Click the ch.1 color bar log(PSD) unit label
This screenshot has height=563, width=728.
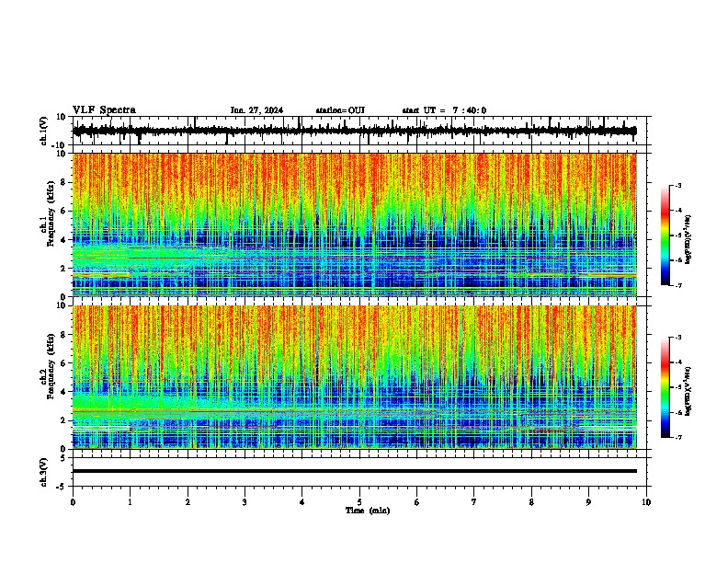pyautogui.click(x=688, y=240)
